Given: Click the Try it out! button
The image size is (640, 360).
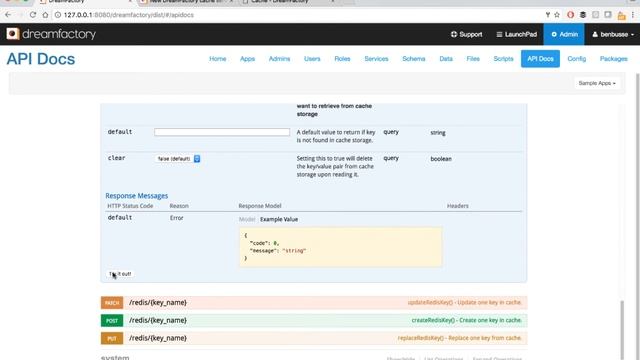Looking at the screenshot, I should [120, 274].
